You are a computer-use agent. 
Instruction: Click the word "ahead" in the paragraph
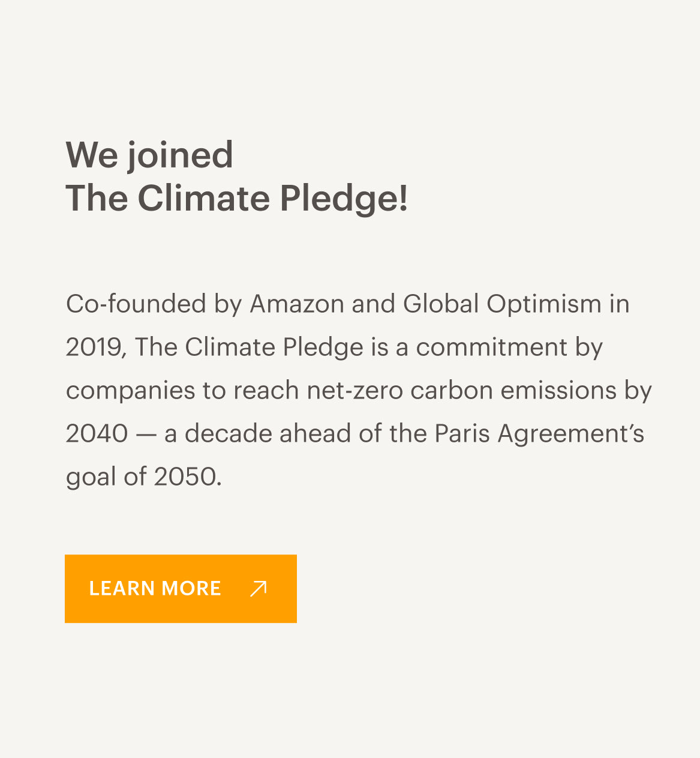[x=315, y=434]
